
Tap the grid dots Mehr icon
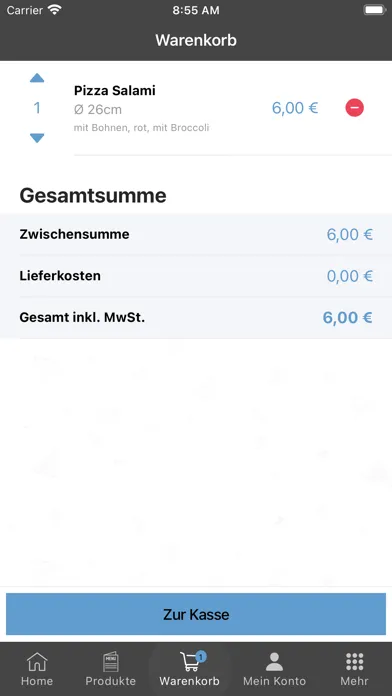coord(354,662)
